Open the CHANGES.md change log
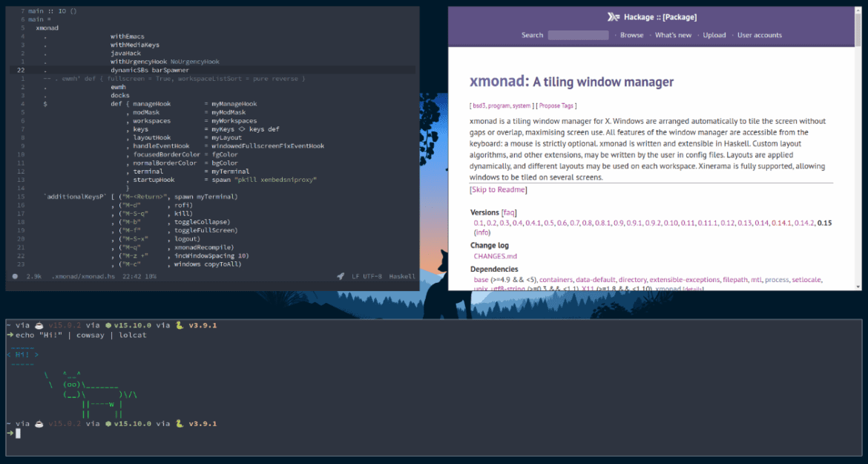The height and width of the screenshot is (464, 868). 496,255
